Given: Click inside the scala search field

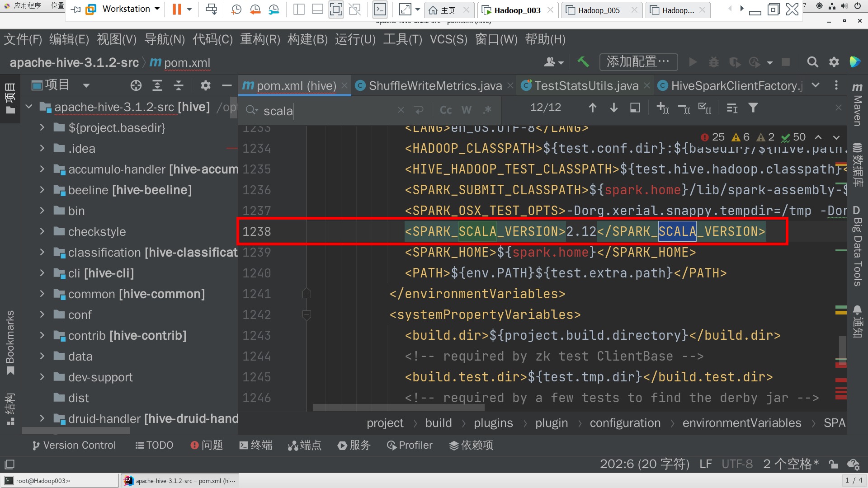Looking at the screenshot, I should pos(316,111).
